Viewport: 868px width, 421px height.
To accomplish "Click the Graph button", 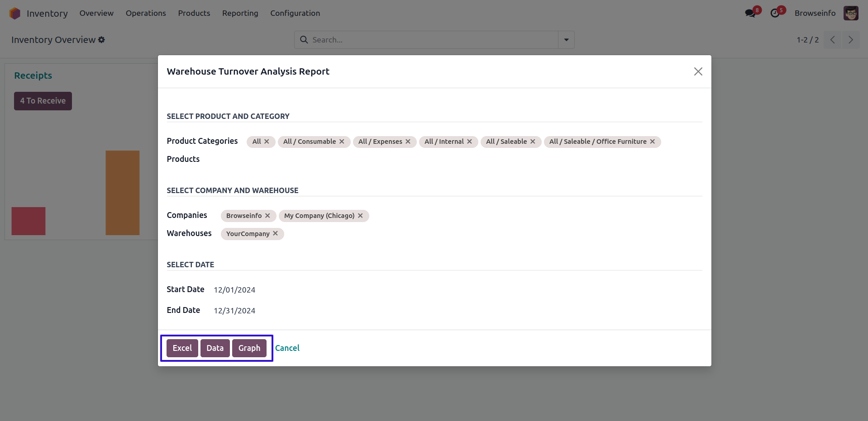I will point(249,348).
